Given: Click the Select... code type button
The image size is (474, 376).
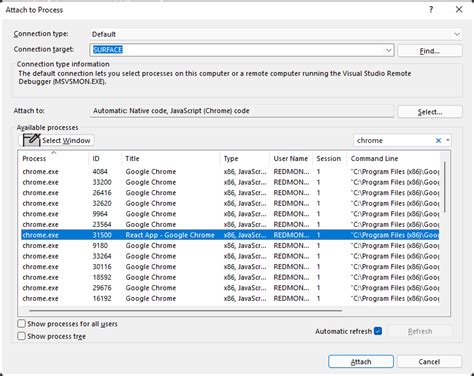Looking at the screenshot, I should point(430,112).
